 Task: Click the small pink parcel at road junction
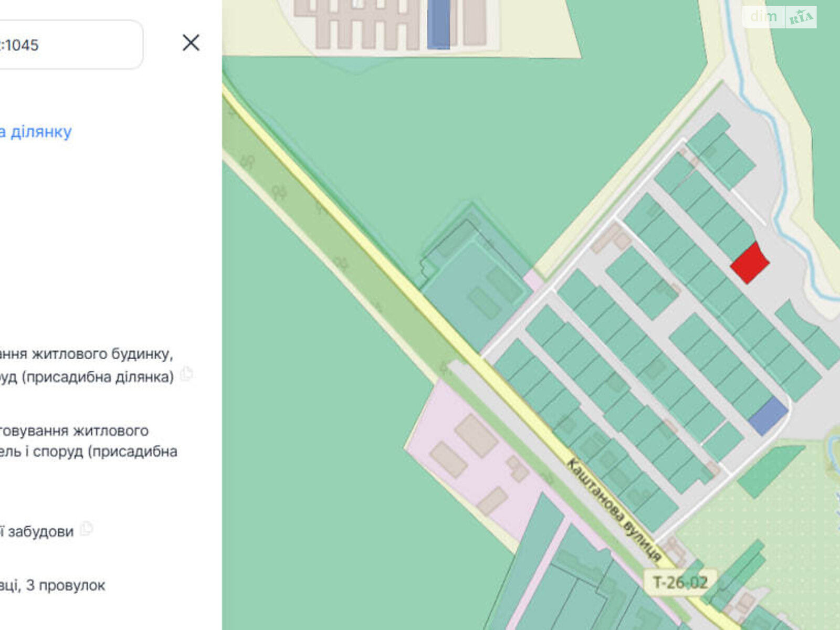534,280
